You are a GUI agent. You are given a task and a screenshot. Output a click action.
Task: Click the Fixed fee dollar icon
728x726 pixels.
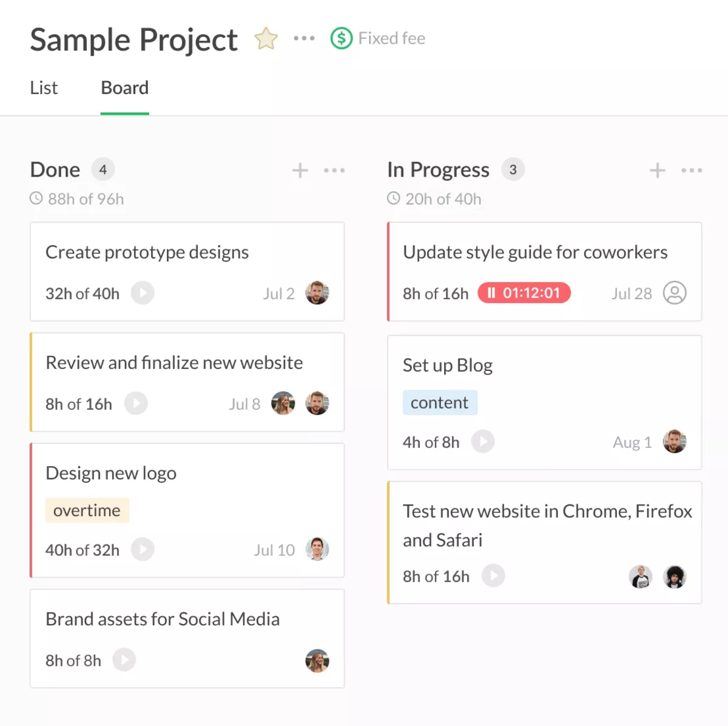point(341,38)
